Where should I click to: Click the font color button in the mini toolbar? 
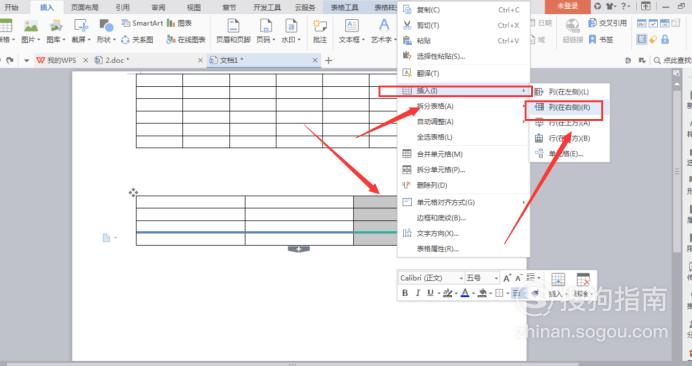coord(465,293)
